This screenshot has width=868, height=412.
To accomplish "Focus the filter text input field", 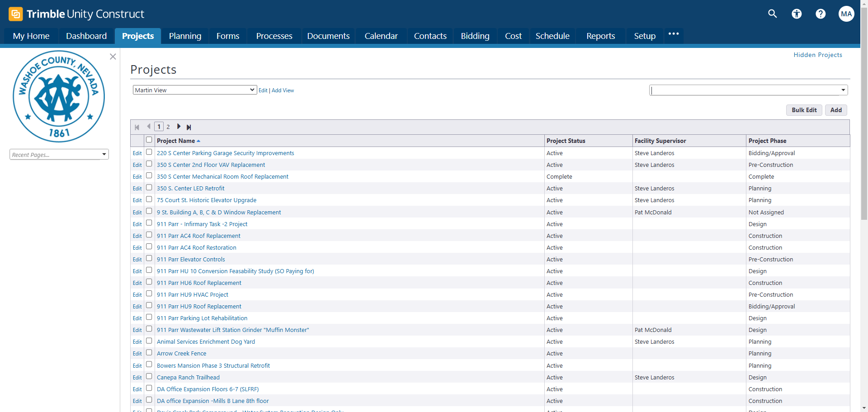I will pyautogui.click(x=745, y=90).
